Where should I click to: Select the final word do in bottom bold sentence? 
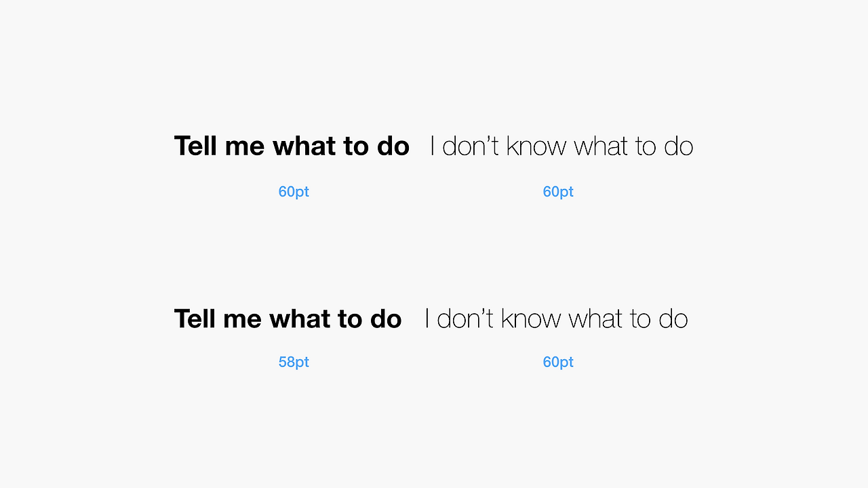[x=386, y=319]
